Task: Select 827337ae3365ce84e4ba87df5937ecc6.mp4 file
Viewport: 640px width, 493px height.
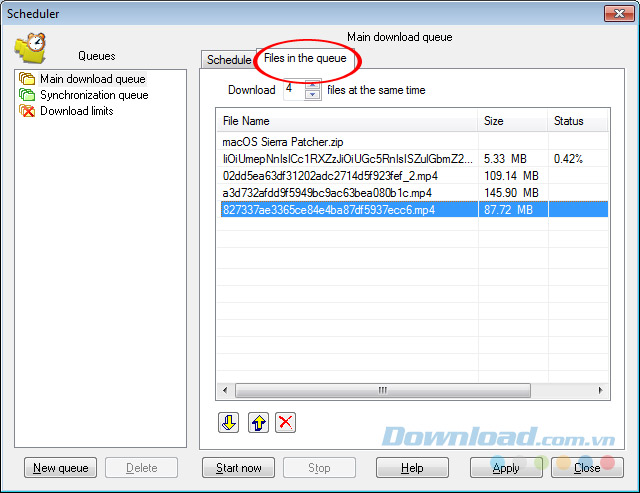Action: 413,210
